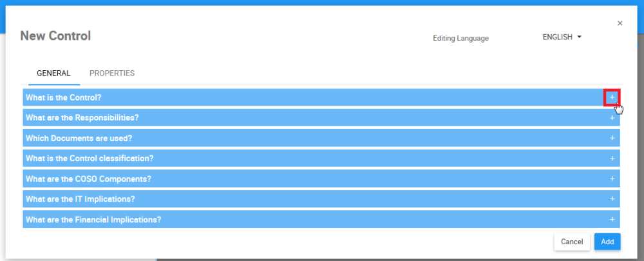This screenshot has width=644, height=261.
Task: Switch to the GENERAL tab
Action: pyautogui.click(x=53, y=73)
